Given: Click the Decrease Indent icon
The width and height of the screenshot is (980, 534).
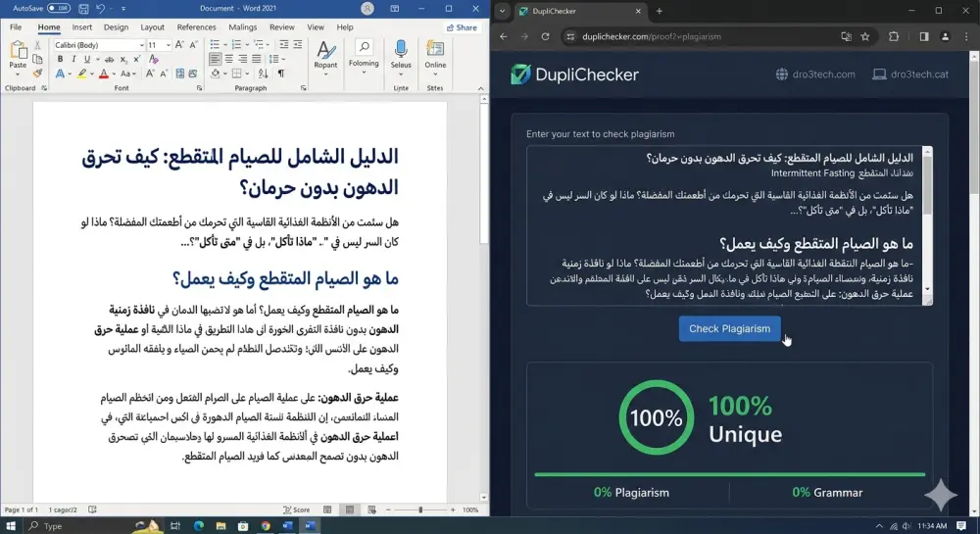Looking at the screenshot, I should (x=284, y=45).
